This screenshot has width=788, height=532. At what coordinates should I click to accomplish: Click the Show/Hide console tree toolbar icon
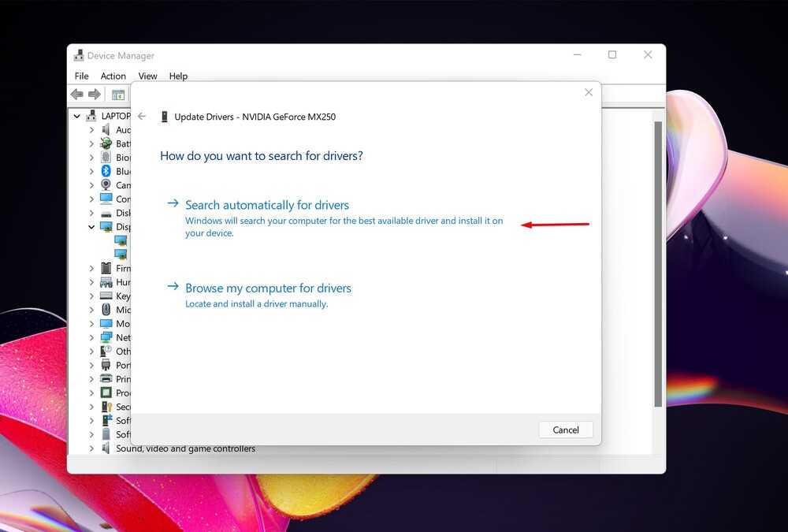pos(118,95)
